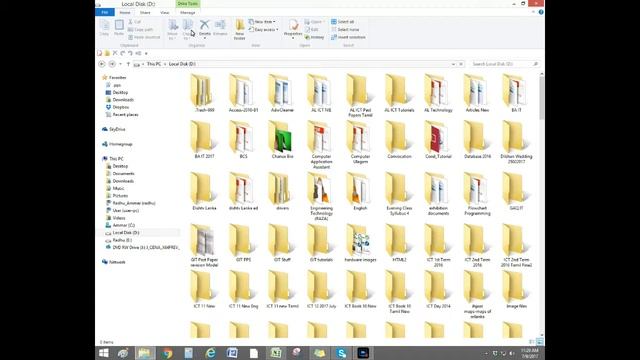Switch to the Home ribbon tab
Screen dimensions: 640x360
pyautogui.click(x=125, y=13)
